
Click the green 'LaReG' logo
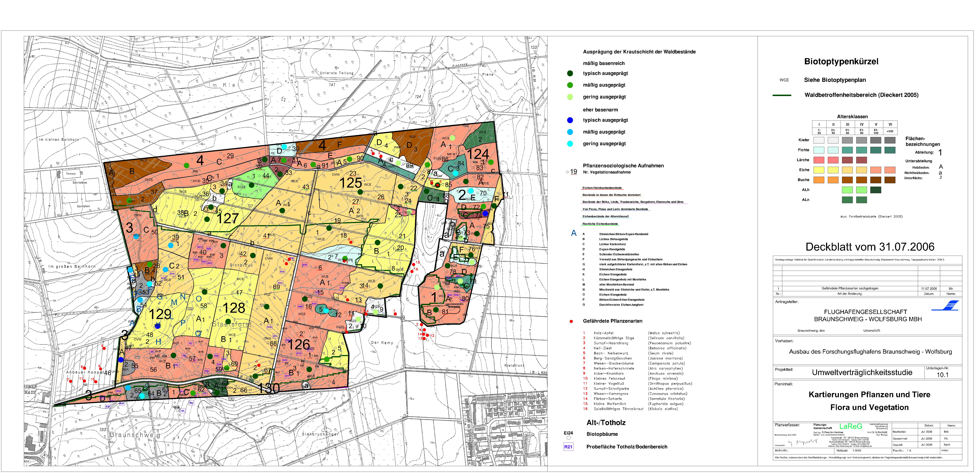coord(851,426)
